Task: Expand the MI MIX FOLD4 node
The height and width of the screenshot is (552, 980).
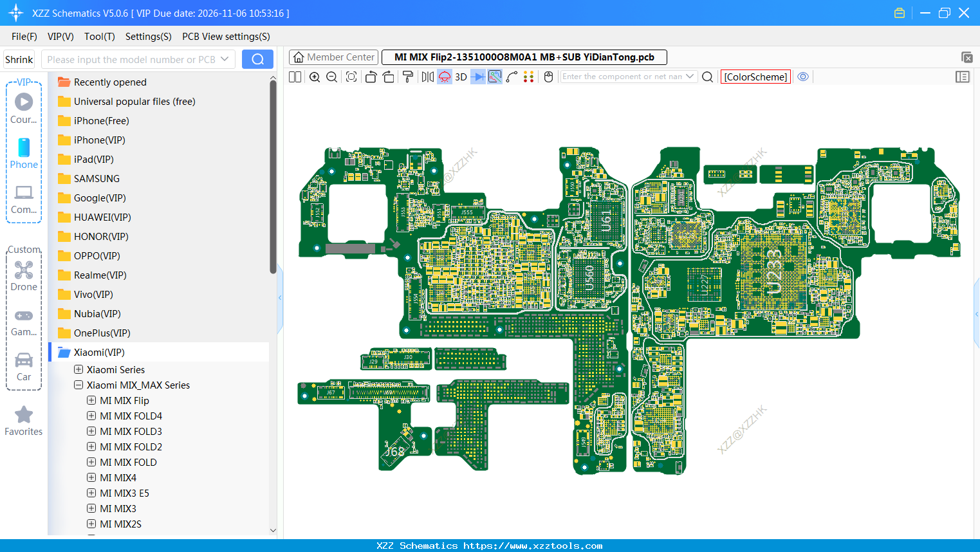Action: [x=91, y=416]
